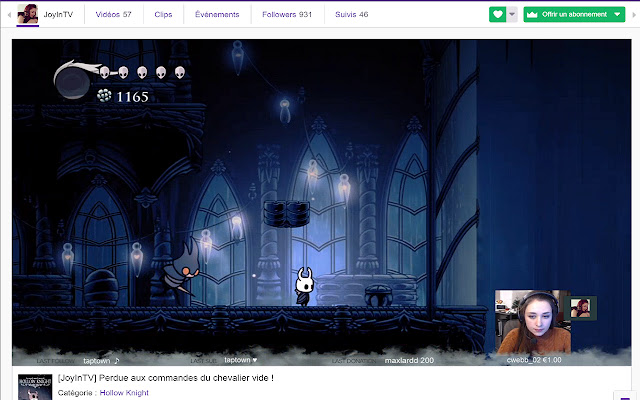View the Followers 931 tab
This screenshot has width=640, height=400.
click(x=287, y=14)
